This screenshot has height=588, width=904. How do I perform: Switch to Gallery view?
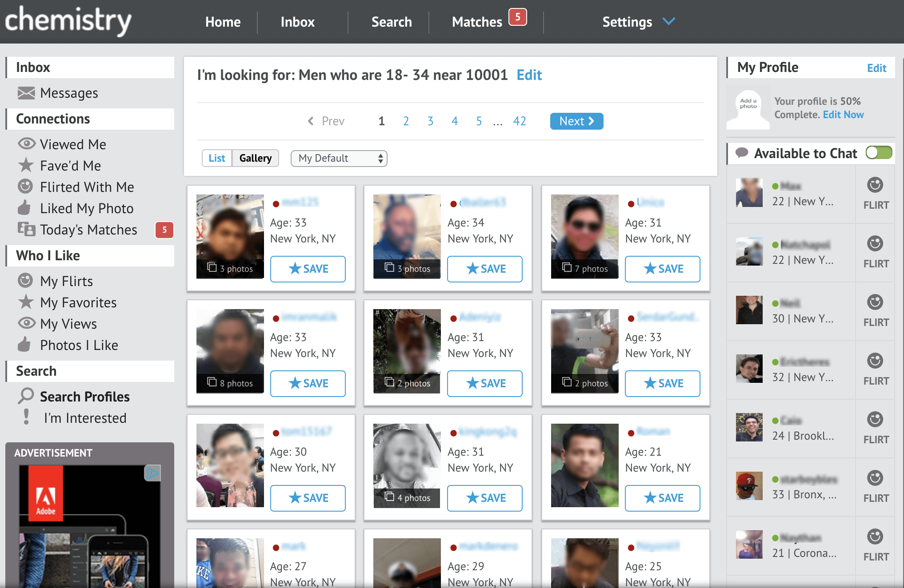click(256, 158)
